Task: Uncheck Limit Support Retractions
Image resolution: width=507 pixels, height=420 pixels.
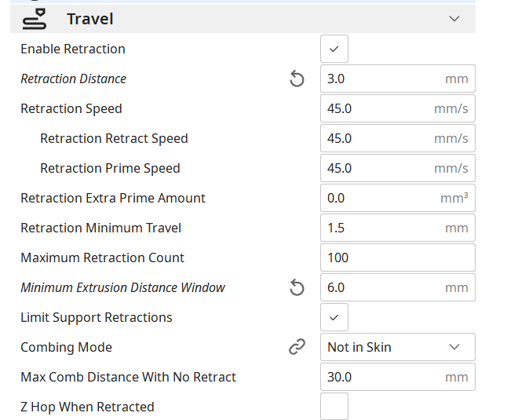Action: [x=334, y=317]
